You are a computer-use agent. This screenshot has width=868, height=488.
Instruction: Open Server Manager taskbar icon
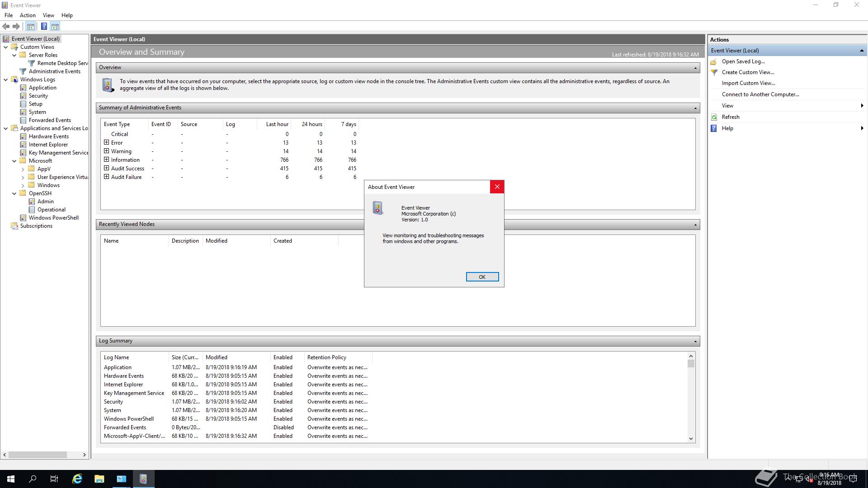121,479
